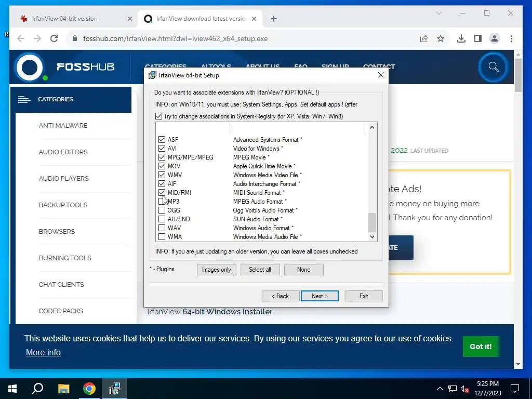Check the AU/SND extension checkbox
This screenshot has width=532, height=399.
coord(162,219)
